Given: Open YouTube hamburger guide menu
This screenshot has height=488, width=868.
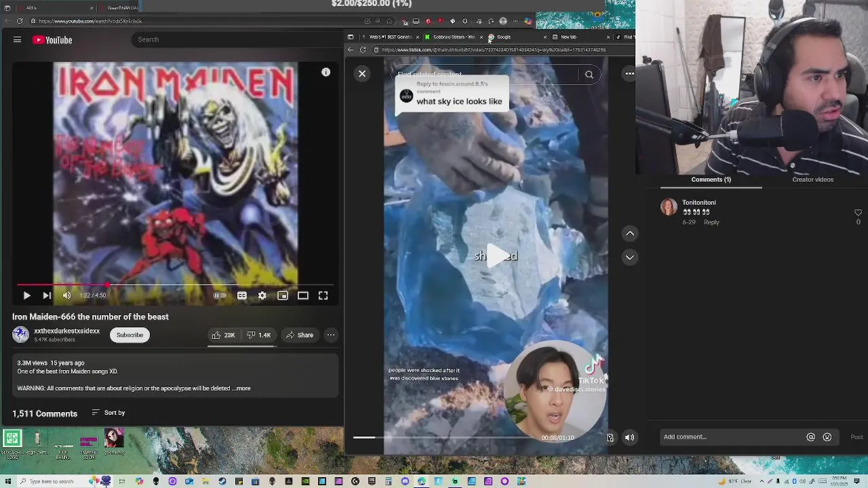Looking at the screenshot, I should point(17,40).
